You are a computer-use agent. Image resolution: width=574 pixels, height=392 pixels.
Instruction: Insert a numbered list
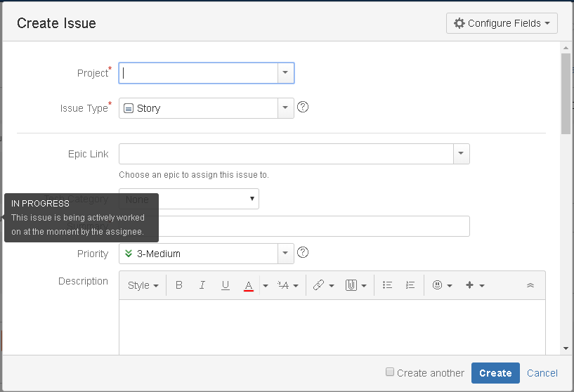pyautogui.click(x=410, y=285)
